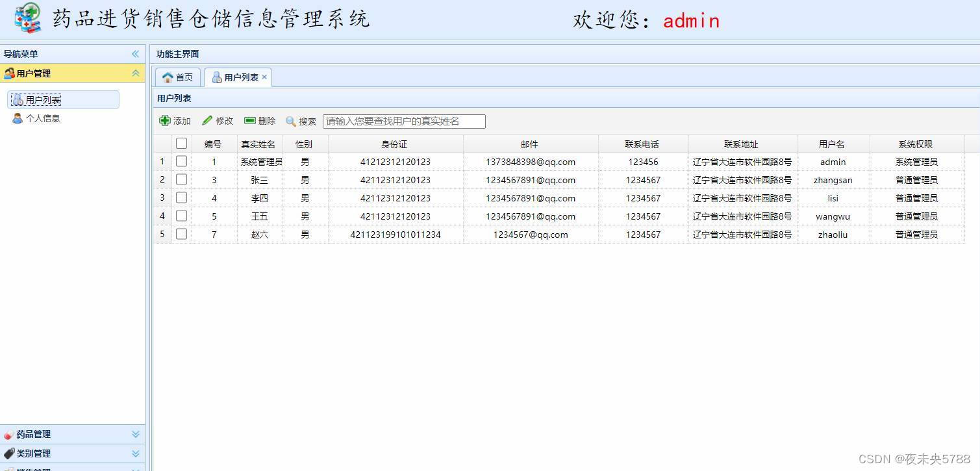This screenshot has height=471, width=980.
Task: Expand the 药品管理 accordion section
Action: click(135, 435)
